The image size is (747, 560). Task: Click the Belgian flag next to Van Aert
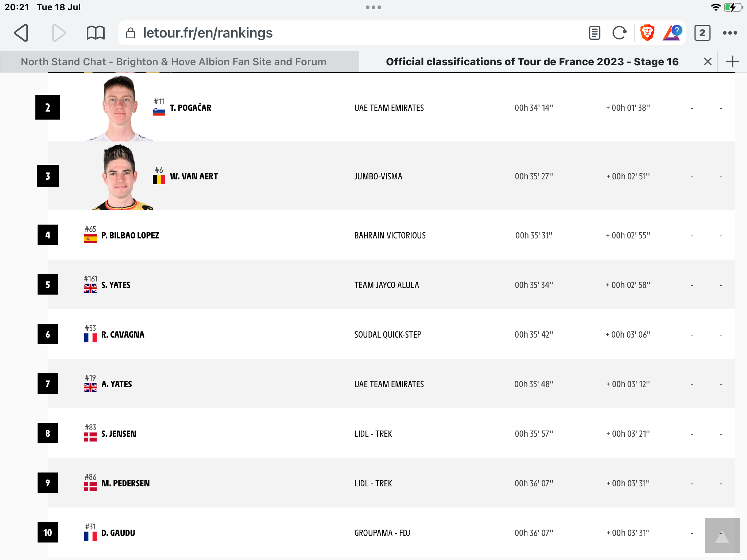coord(159,180)
